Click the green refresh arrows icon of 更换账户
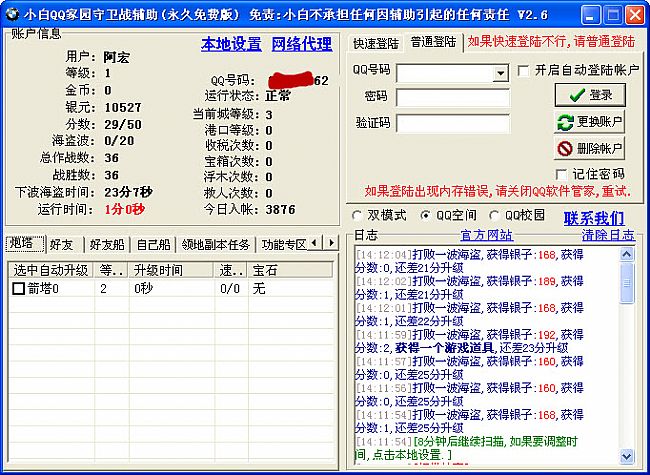This screenshot has height=475, width=650. (565, 122)
